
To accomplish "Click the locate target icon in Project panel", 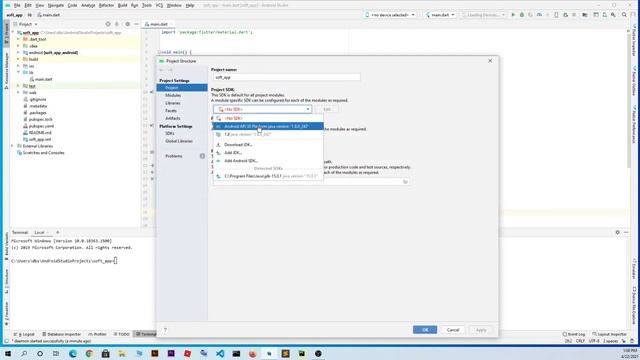I will (x=108, y=24).
